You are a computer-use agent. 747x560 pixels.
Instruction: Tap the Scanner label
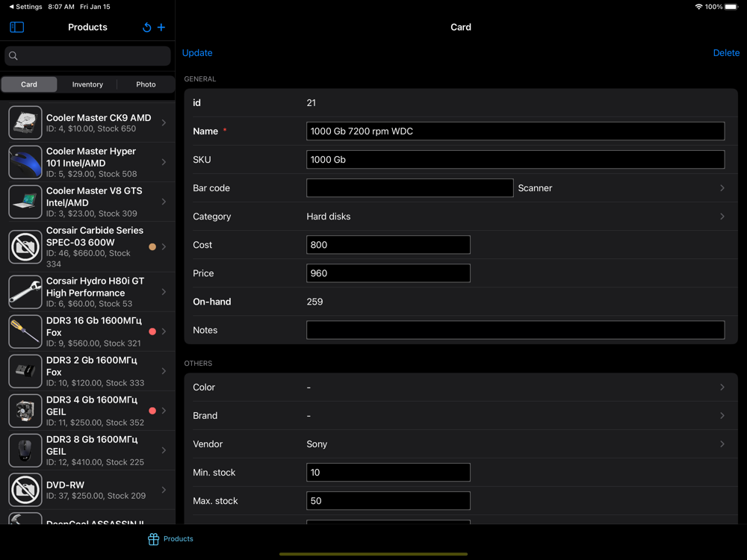point(535,188)
